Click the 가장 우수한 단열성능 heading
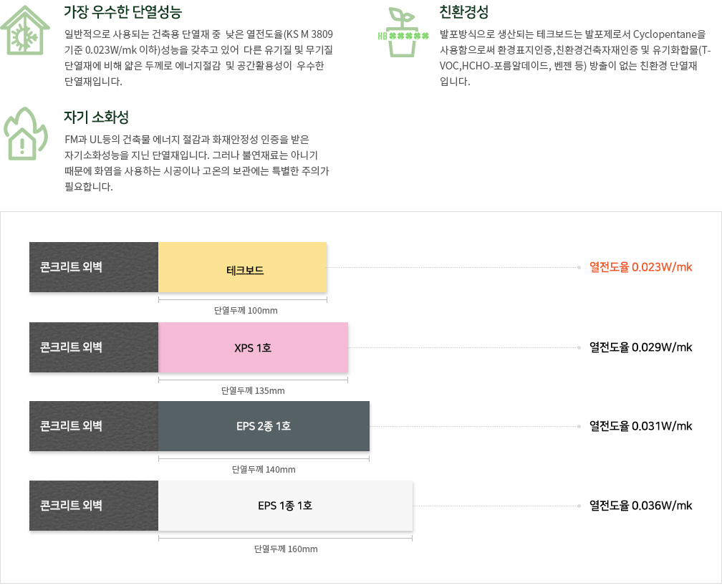The width and height of the screenshot is (722, 588). pyautogui.click(x=123, y=12)
